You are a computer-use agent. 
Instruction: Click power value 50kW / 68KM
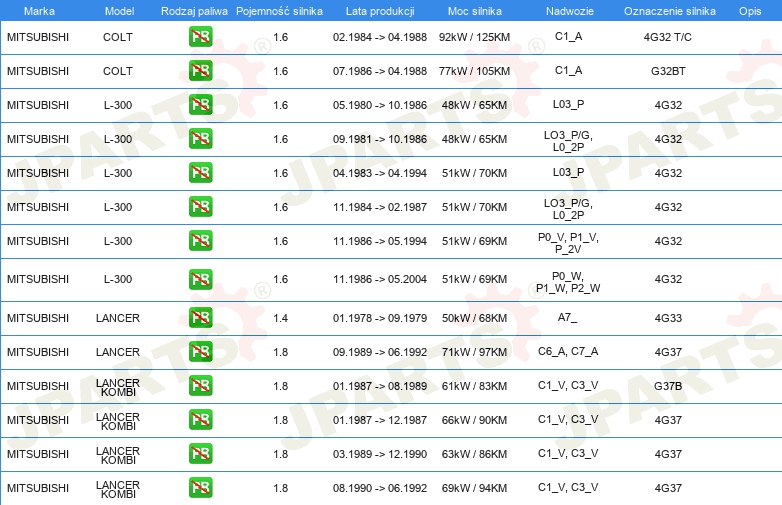(x=474, y=318)
